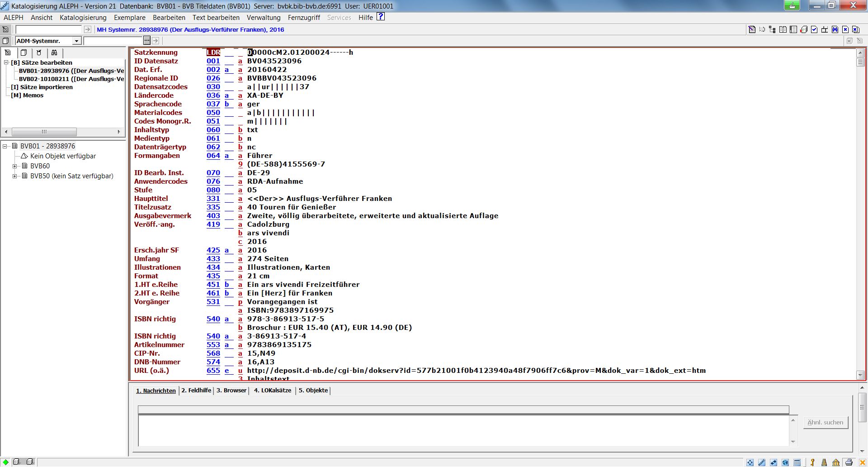The image size is (868, 467).
Task: Click the tree structure icon in toolbar
Action: [772, 30]
